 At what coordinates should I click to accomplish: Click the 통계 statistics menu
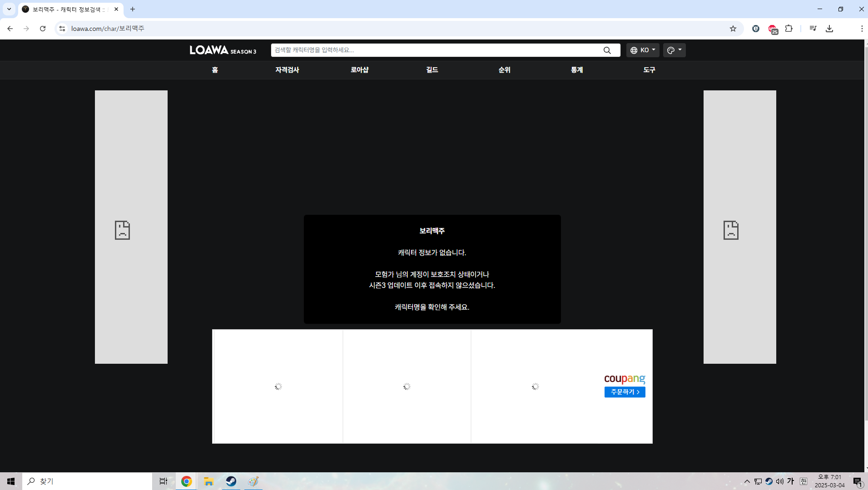pyautogui.click(x=577, y=70)
